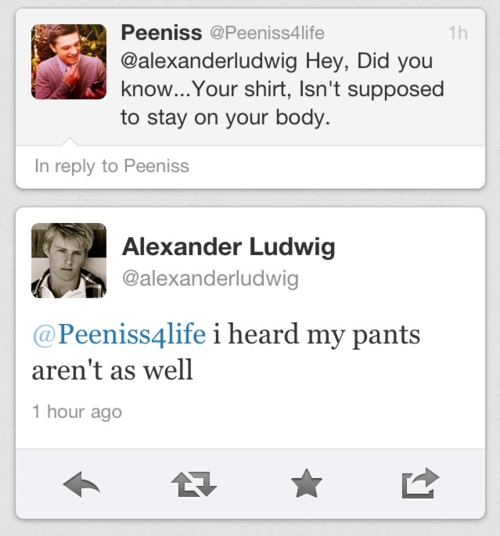Tap @alexanderludwig mention in Peeniss tweet
This screenshot has width=500, height=536.
tap(209, 62)
